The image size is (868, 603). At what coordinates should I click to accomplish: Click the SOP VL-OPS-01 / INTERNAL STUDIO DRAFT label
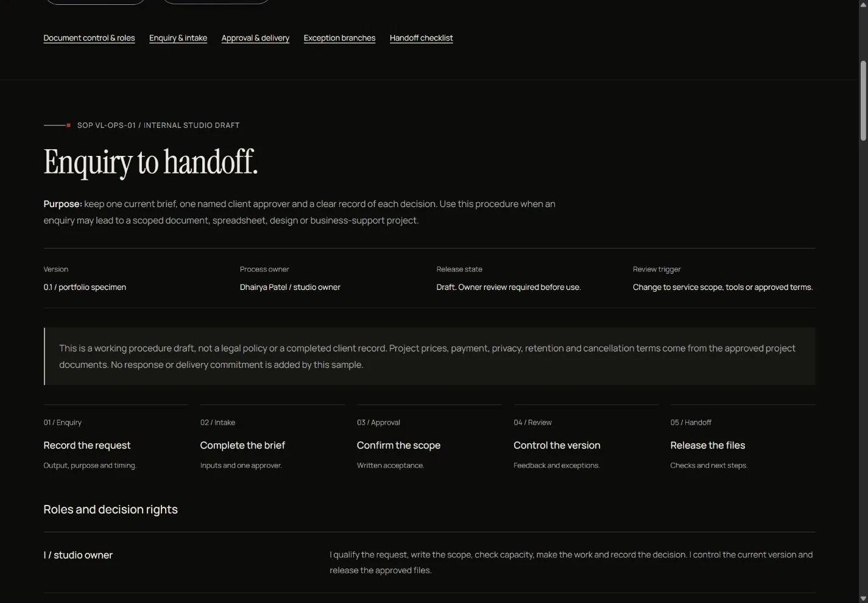(x=158, y=125)
